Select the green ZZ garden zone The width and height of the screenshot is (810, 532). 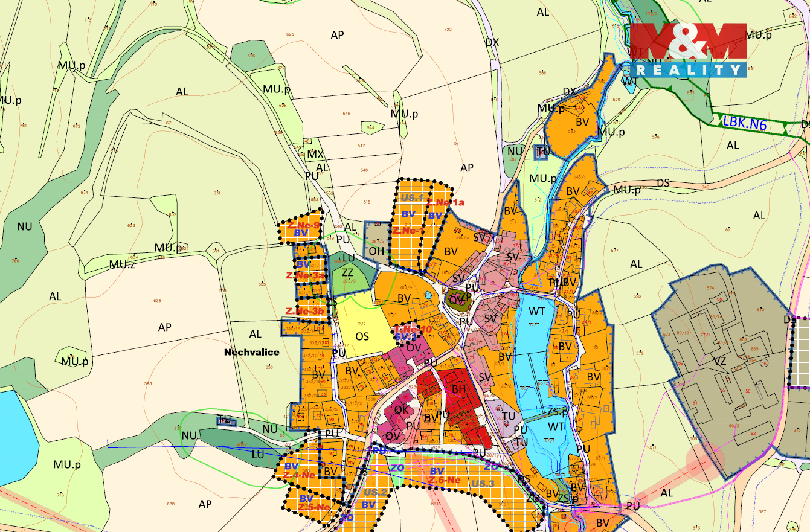click(x=347, y=272)
